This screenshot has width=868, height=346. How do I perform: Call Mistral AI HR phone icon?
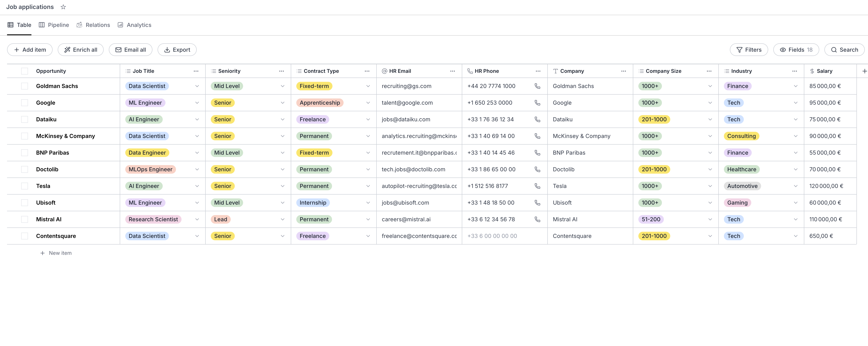point(537,219)
